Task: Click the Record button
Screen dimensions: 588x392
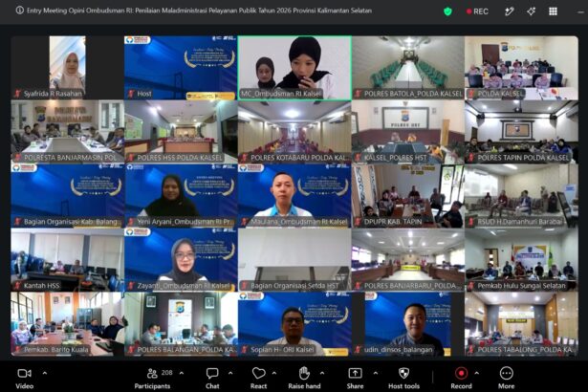Action: 461,378
